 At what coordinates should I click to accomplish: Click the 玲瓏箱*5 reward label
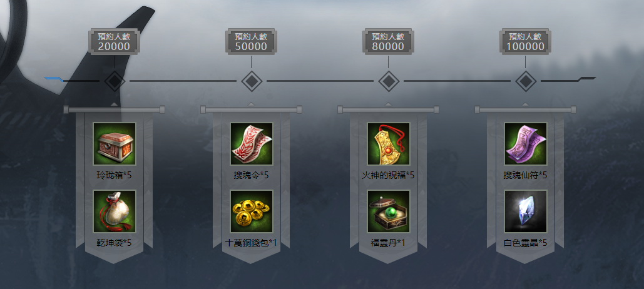pos(114,175)
